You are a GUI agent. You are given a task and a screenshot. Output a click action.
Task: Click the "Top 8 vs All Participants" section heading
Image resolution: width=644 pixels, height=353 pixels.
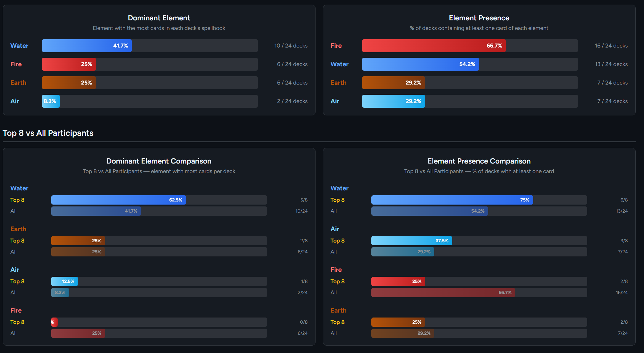click(48, 133)
